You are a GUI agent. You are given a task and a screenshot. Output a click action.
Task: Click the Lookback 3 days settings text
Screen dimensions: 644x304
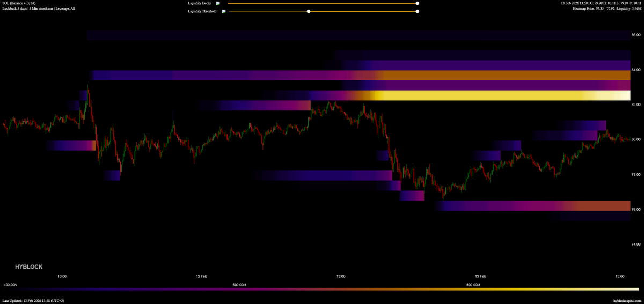point(39,9)
